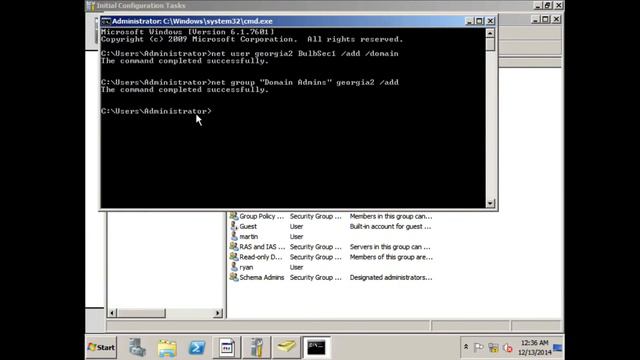Screen dimensions: 640x360
Task: Open Windows Explorer folder icon in taskbar
Action: tap(167, 348)
